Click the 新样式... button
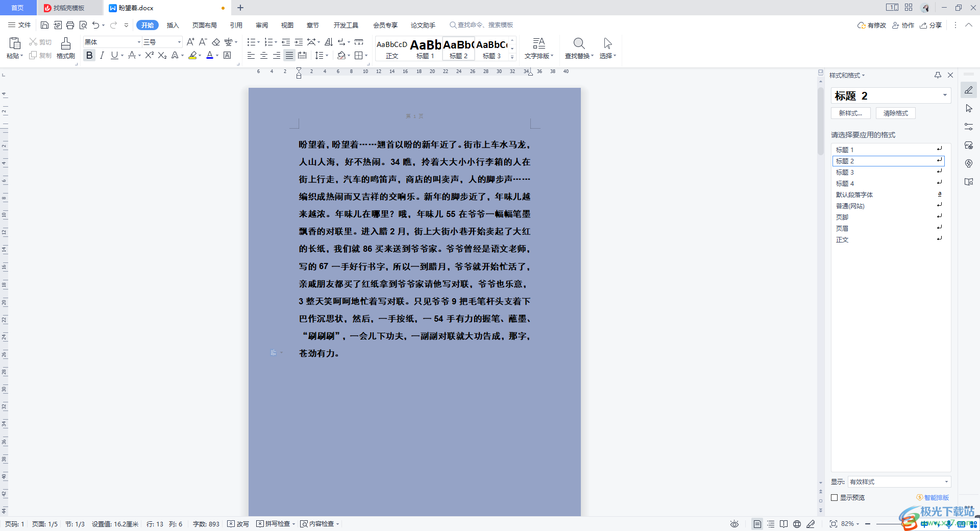This screenshot has width=980, height=531. click(x=851, y=113)
